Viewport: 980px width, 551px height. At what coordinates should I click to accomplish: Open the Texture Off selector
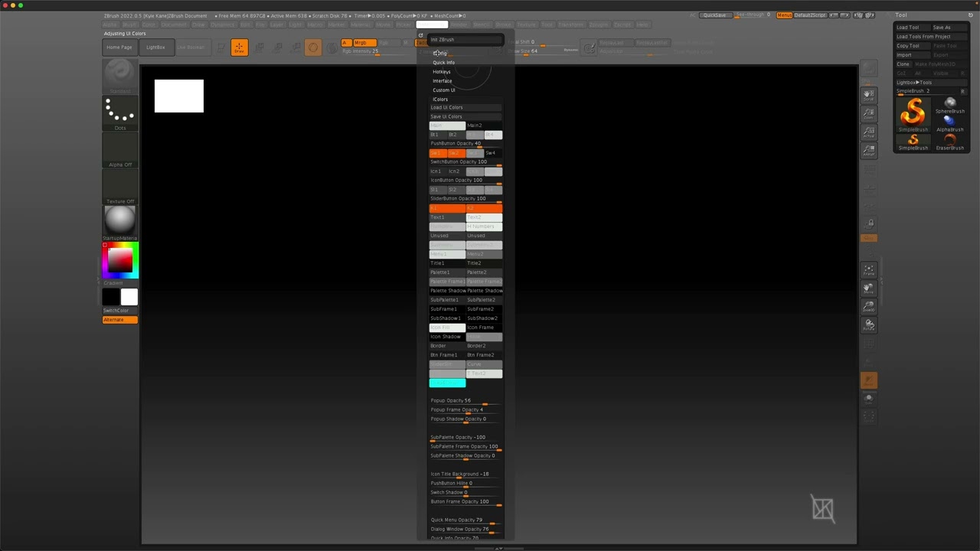click(x=120, y=187)
